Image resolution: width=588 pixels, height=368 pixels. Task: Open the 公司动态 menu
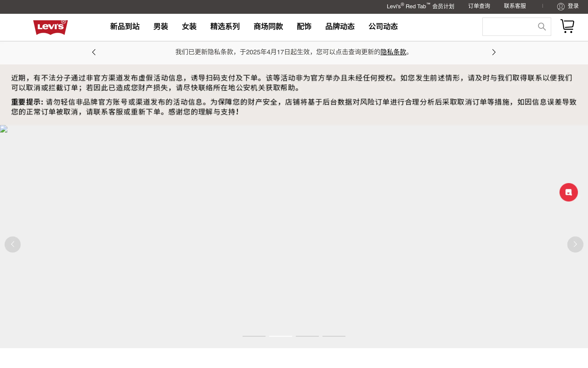click(x=383, y=26)
